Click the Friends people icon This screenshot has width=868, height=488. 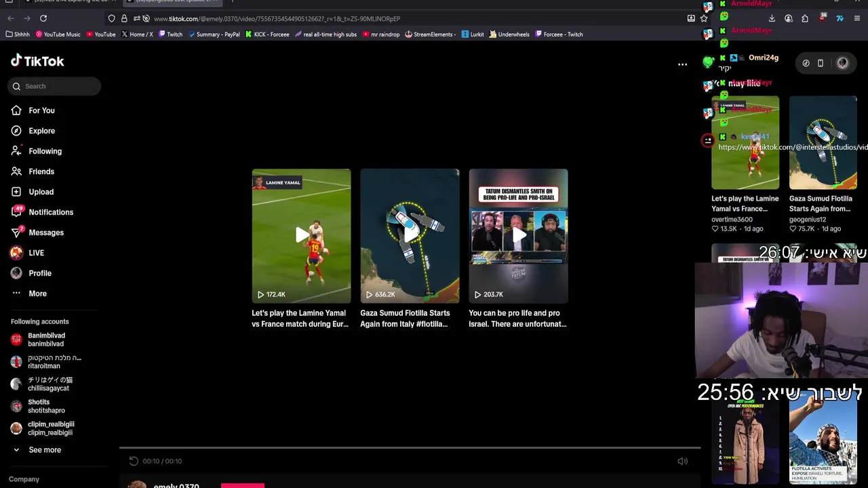click(x=16, y=171)
